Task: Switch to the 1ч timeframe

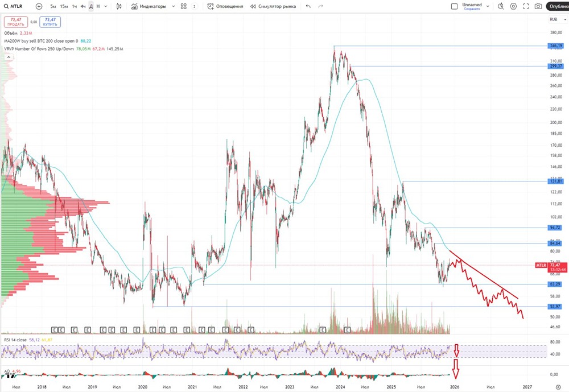Action: coord(75,6)
